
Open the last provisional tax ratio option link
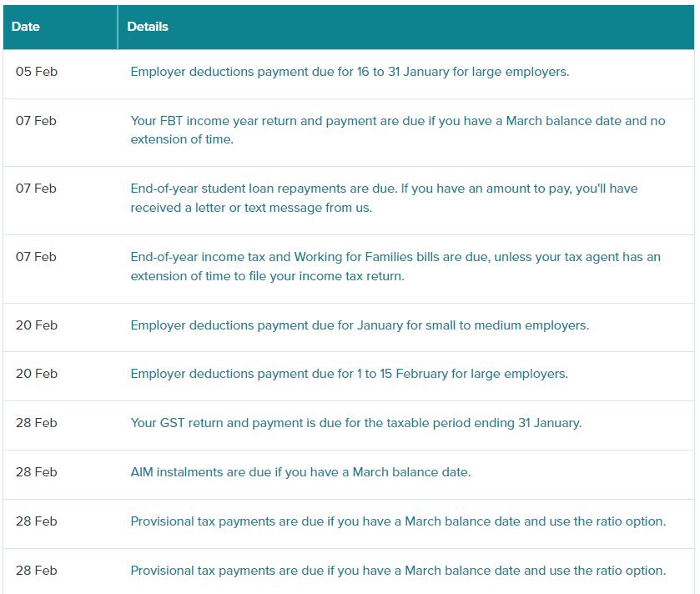click(398, 571)
